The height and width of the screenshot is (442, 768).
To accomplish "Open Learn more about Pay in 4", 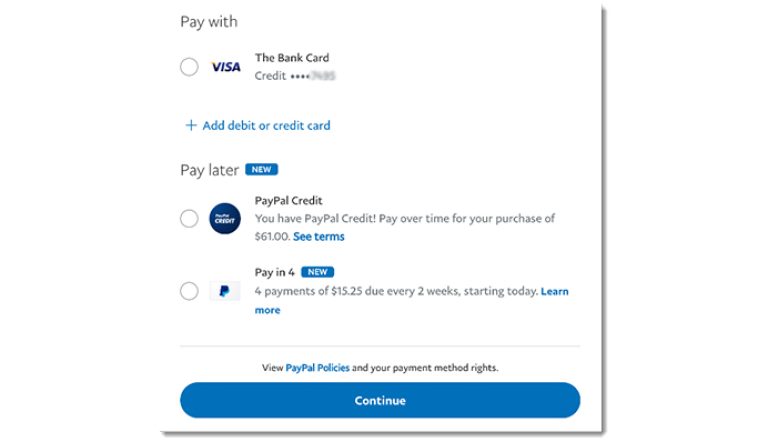I will 554,291.
